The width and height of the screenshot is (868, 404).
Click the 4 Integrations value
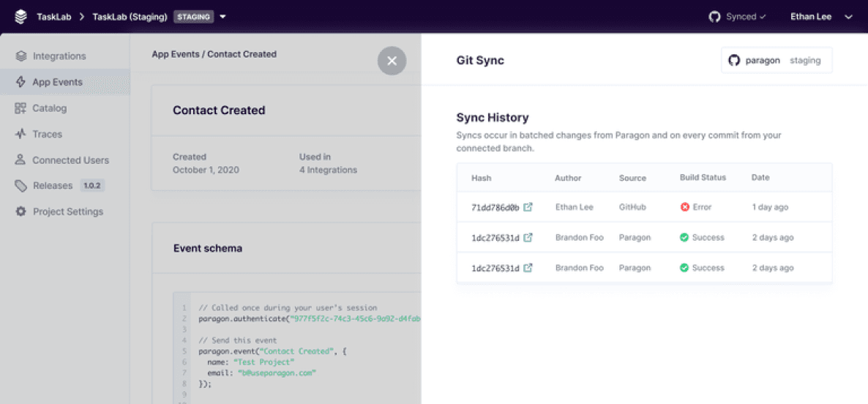coord(329,170)
